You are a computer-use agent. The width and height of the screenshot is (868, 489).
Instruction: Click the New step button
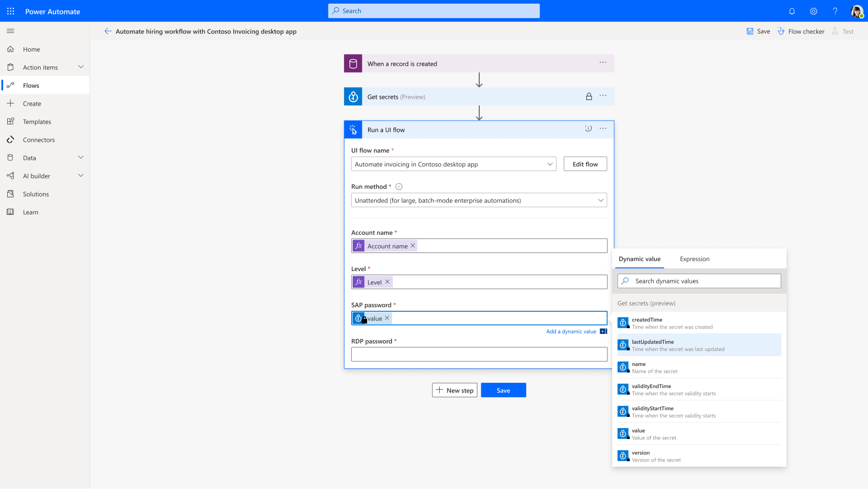(455, 390)
